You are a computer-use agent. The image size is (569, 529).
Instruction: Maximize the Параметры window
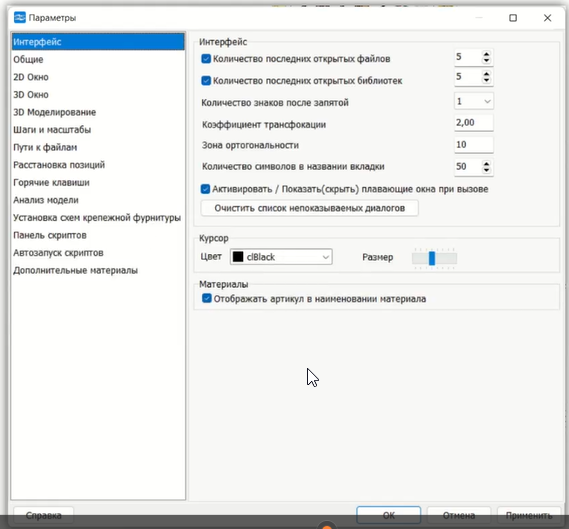513,18
